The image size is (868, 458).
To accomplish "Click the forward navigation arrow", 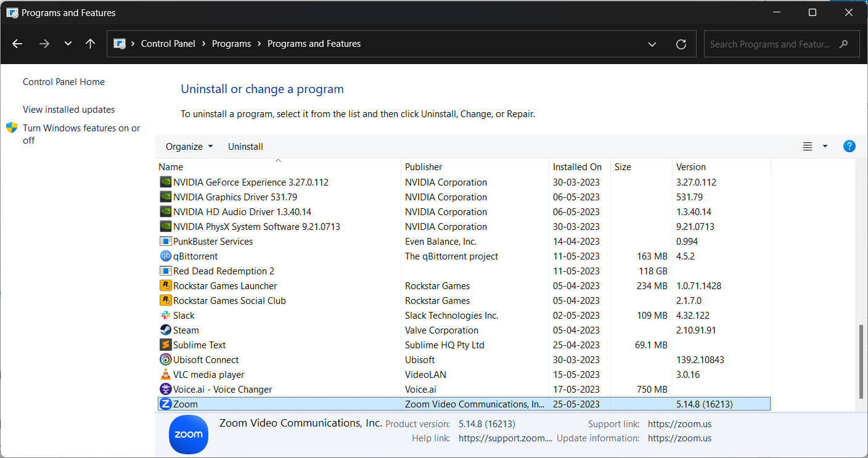I will (44, 44).
